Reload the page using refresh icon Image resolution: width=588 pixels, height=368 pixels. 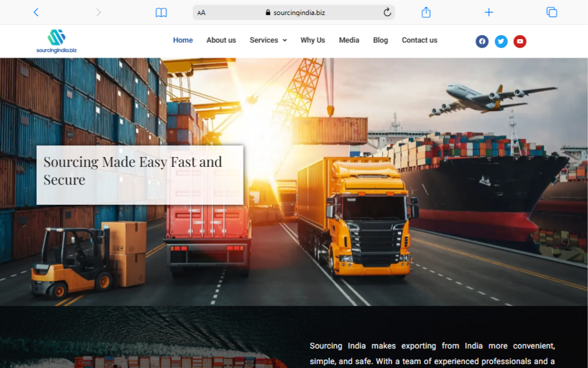pos(387,12)
